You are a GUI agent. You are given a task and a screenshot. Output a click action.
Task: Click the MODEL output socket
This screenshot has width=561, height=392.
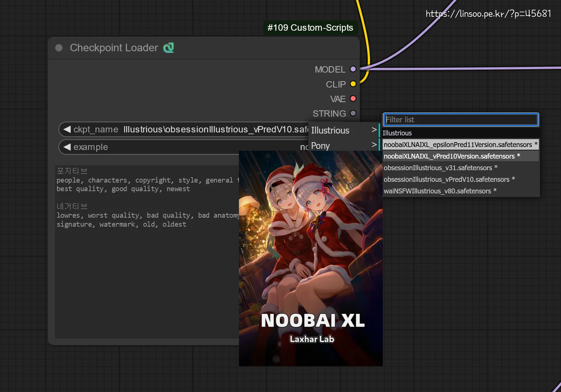point(353,69)
